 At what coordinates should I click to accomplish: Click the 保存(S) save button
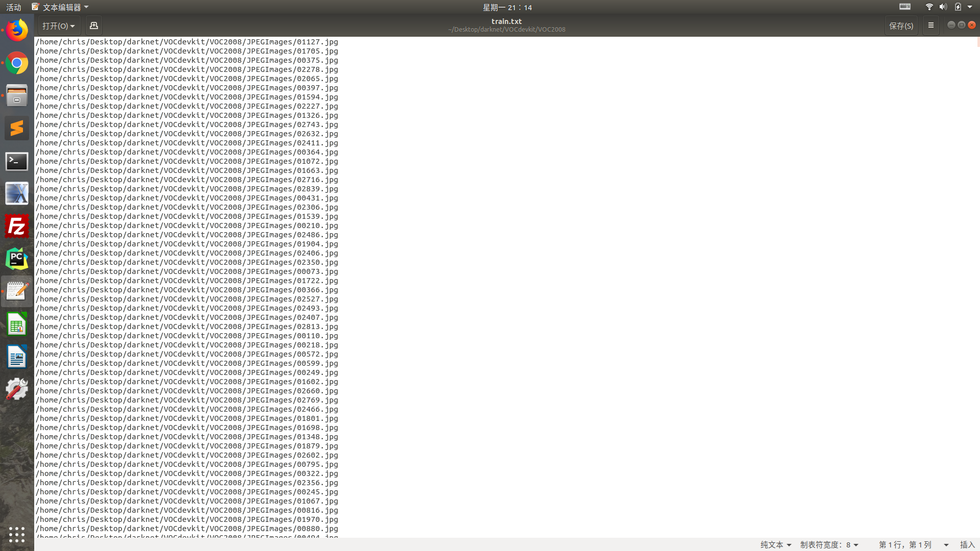tap(901, 26)
